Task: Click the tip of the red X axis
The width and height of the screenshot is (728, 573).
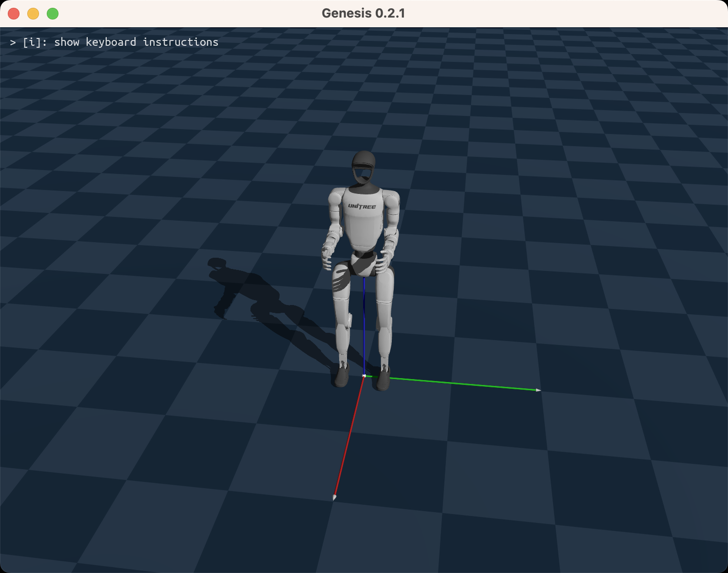Action: 334,497
